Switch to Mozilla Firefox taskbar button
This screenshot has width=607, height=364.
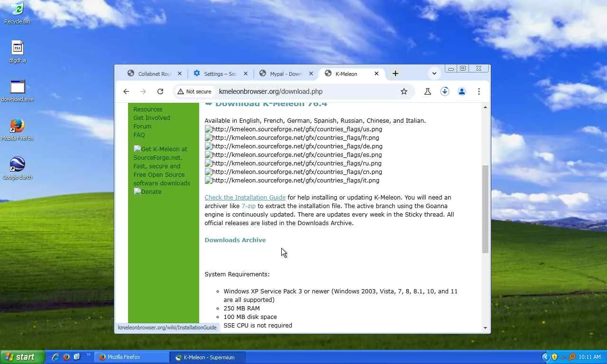click(x=132, y=357)
